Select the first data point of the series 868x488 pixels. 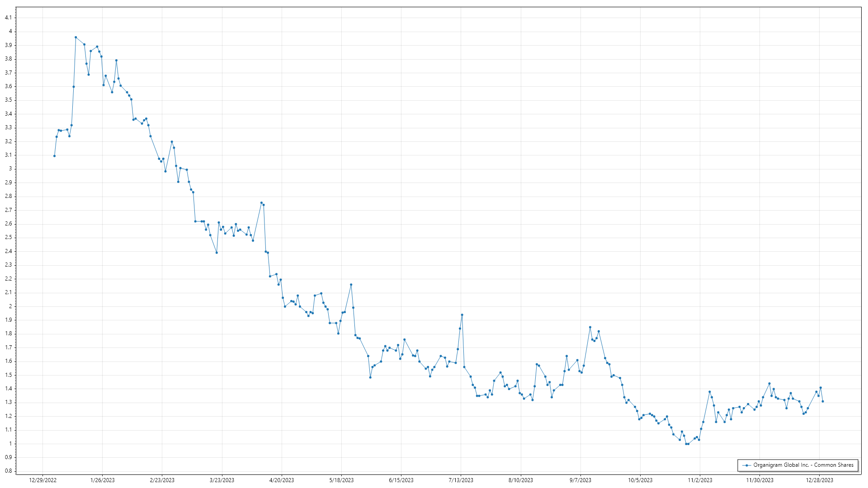54,156
